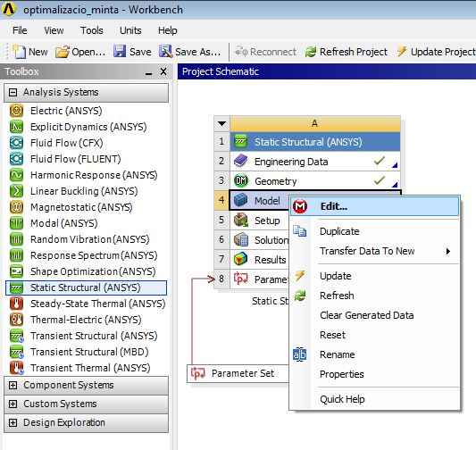Select Explicit Dynamics (ANSYS) system icon

coord(16,127)
